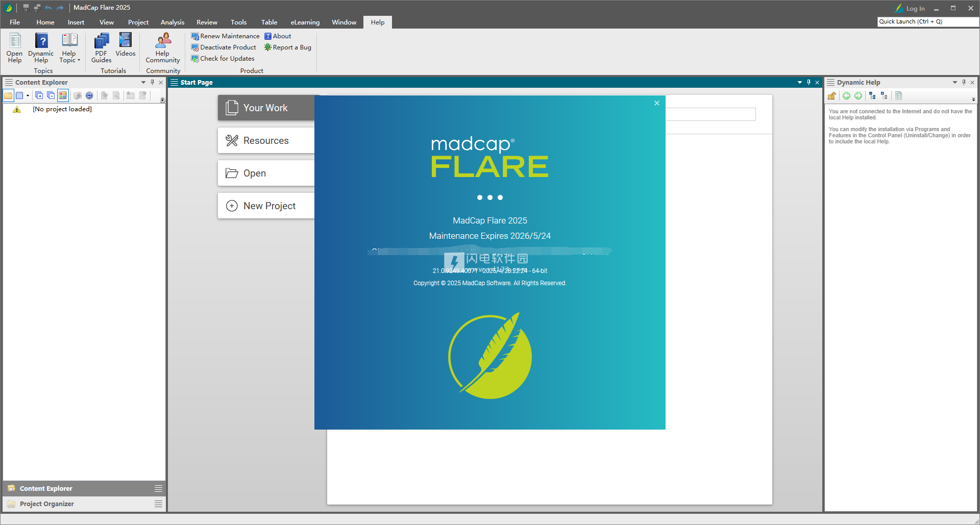Open the Help Topic ribbon button

tap(69, 47)
